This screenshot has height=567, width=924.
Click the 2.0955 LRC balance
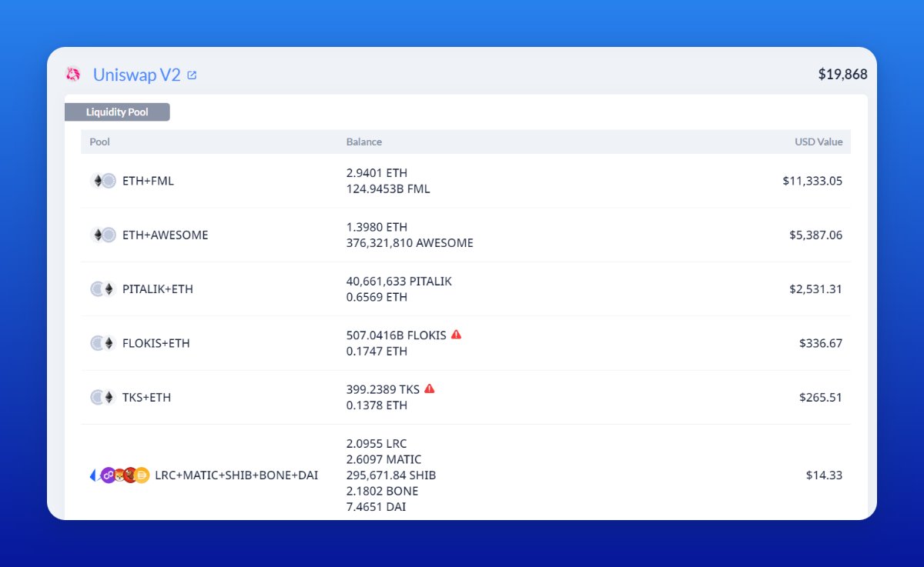point(377,444)
